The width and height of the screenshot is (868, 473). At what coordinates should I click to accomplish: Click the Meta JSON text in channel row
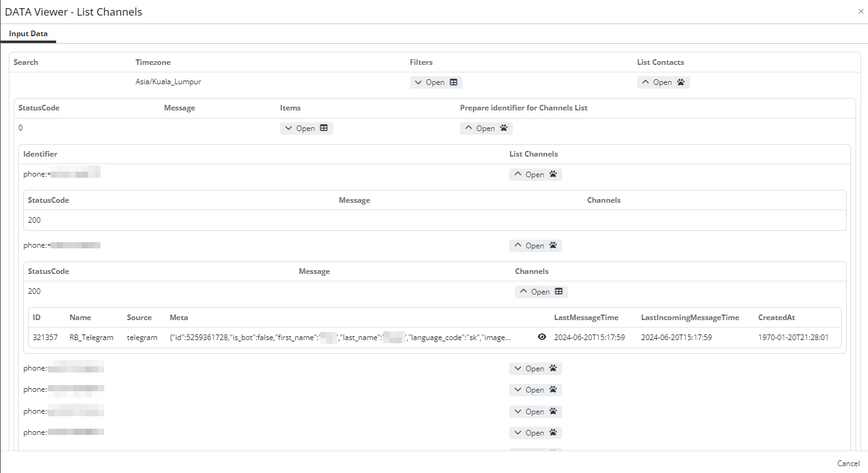[x=340, y=338]
